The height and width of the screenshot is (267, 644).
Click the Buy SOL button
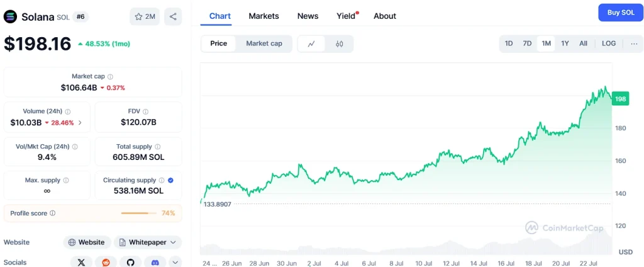620,13
